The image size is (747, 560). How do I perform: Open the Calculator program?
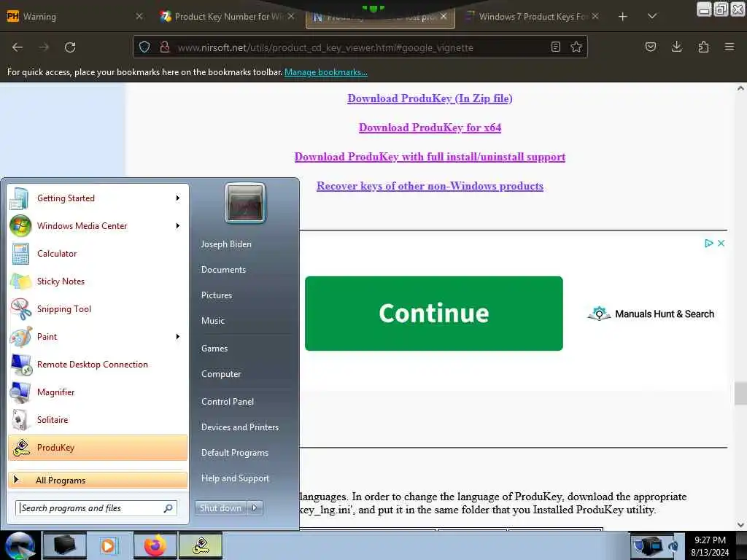pyautogui.click(x=98, y=253)
